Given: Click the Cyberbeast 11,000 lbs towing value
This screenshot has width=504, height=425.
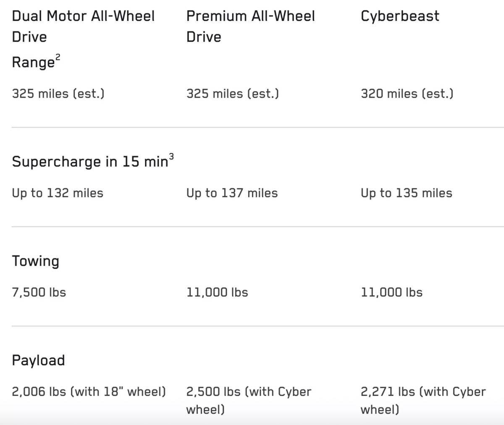Looking at the screenshot, I should point(391,292).
